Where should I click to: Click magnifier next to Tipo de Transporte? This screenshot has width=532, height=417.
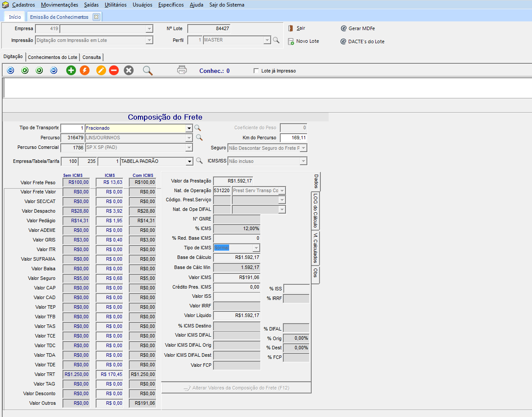(x=198, y=128)
